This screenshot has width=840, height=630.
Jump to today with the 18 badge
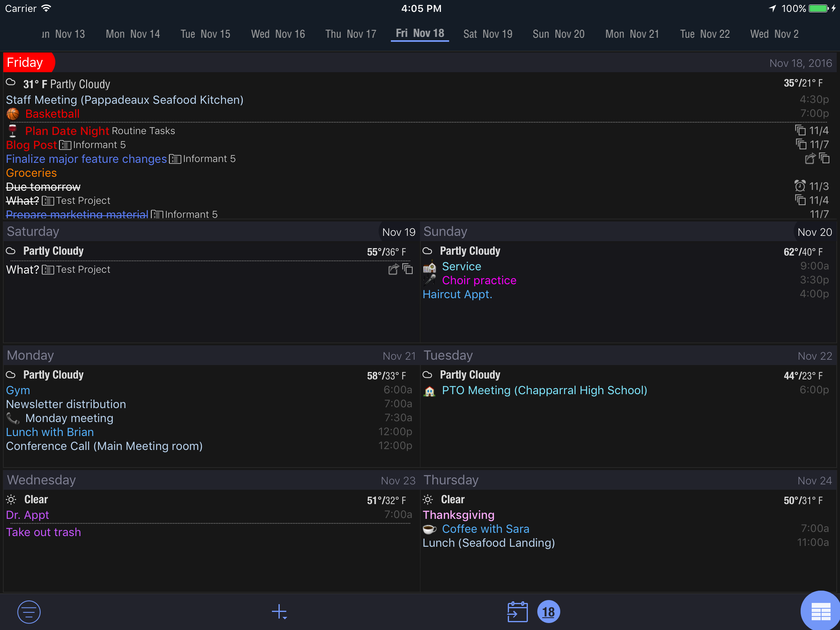click(548, 612)
